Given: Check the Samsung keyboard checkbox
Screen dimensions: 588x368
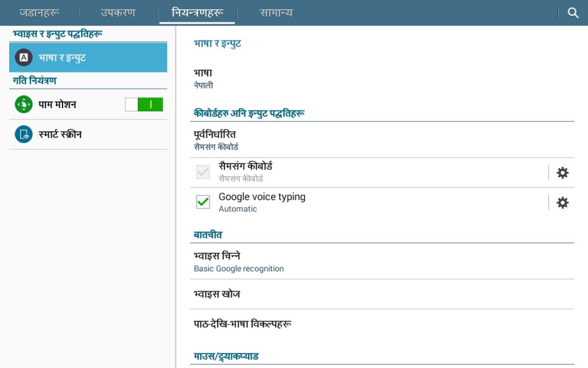Looking at the screenshot, I should [x=202, y=172].
